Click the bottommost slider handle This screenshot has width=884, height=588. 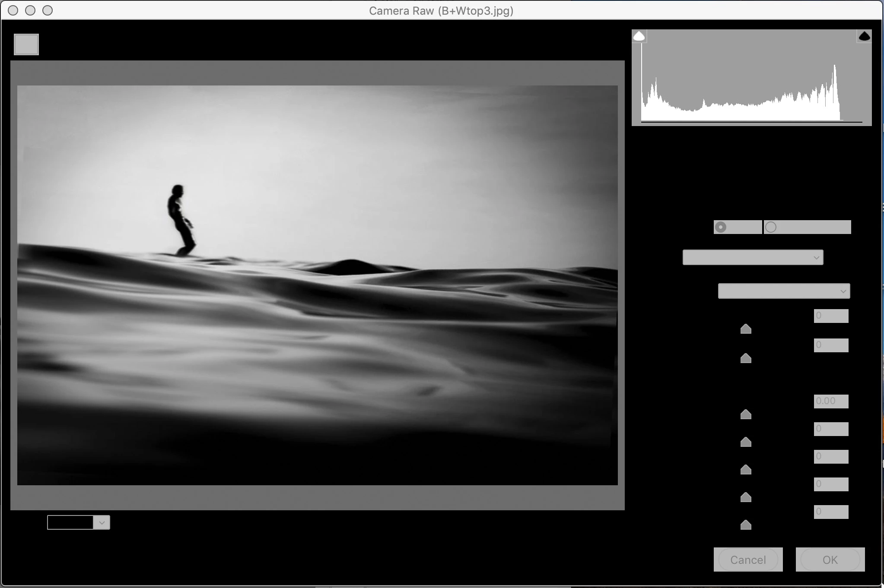click(746, 525)
